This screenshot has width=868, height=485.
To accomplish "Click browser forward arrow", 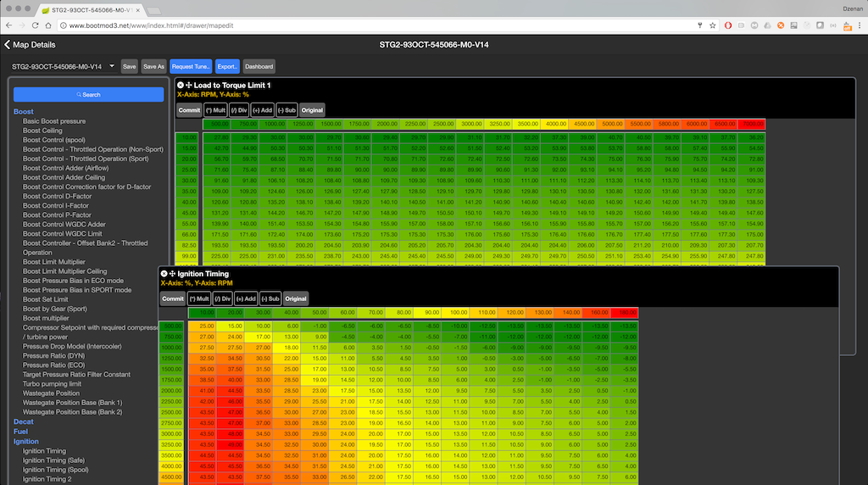I will (x=22, y=25).
